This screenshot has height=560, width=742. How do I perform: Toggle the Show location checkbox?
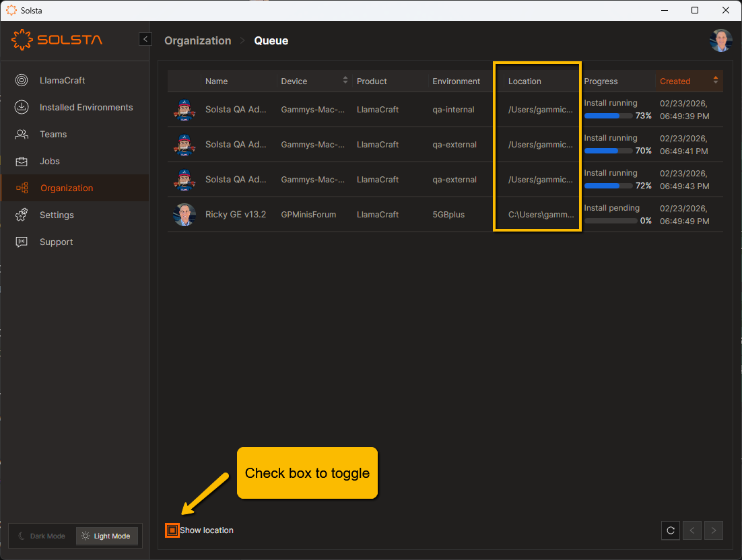pyautogui.click(x=172, y=530)
